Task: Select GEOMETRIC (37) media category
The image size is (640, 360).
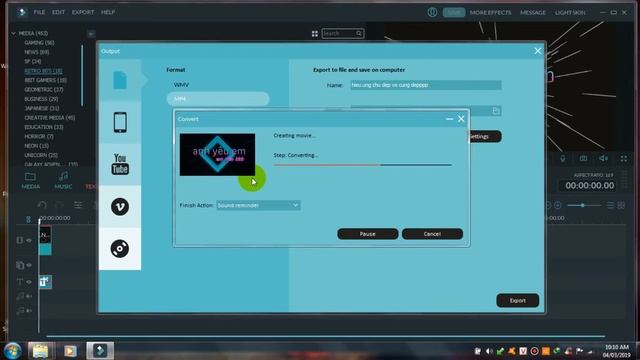Action: [x=44, y=89]
